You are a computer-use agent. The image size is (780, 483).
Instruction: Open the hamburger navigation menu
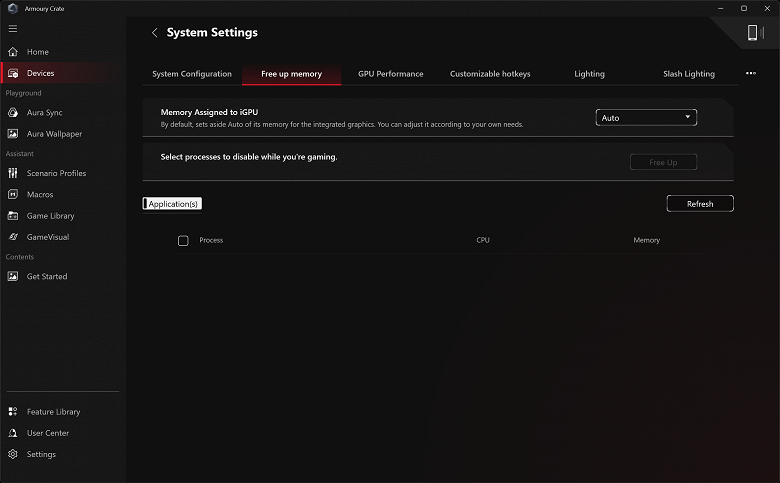pyautogui.click(x=13, y=28)
